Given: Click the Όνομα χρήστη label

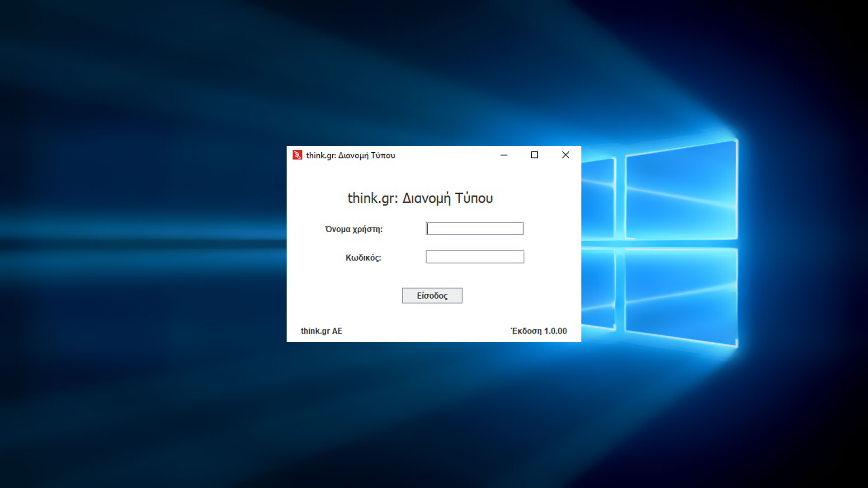Looking at the screenshot, I should click(x=354, y=229).
